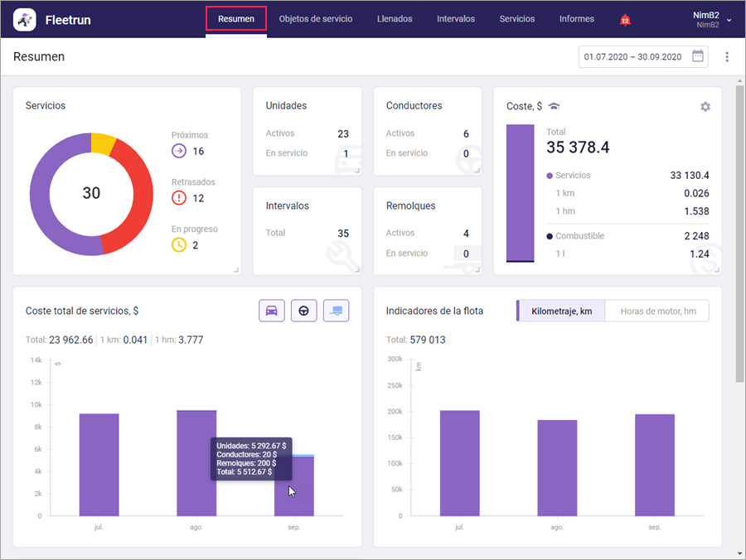Open the calendar date picker icon
This screenshot has height=560, width=746.
[x=697, y=56]
